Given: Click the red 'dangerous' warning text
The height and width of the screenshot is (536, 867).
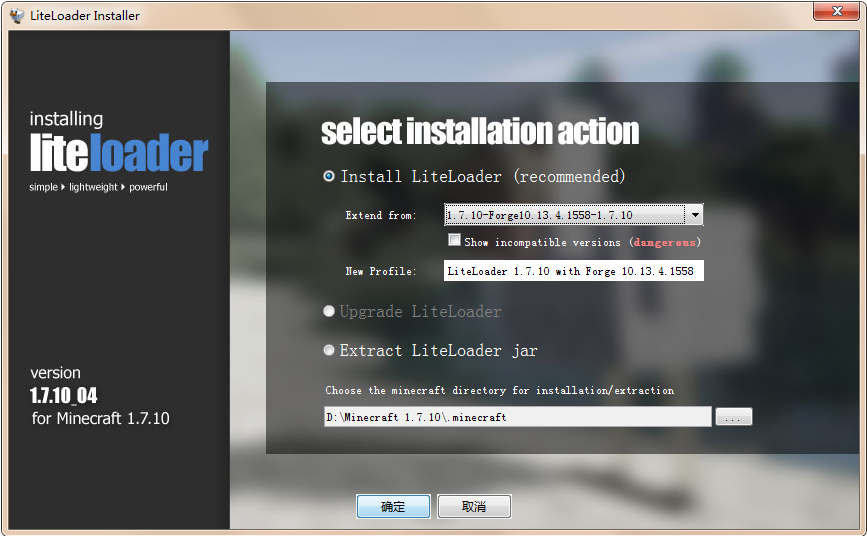Looking at the screenshot, I should click(x=665, y=242).
